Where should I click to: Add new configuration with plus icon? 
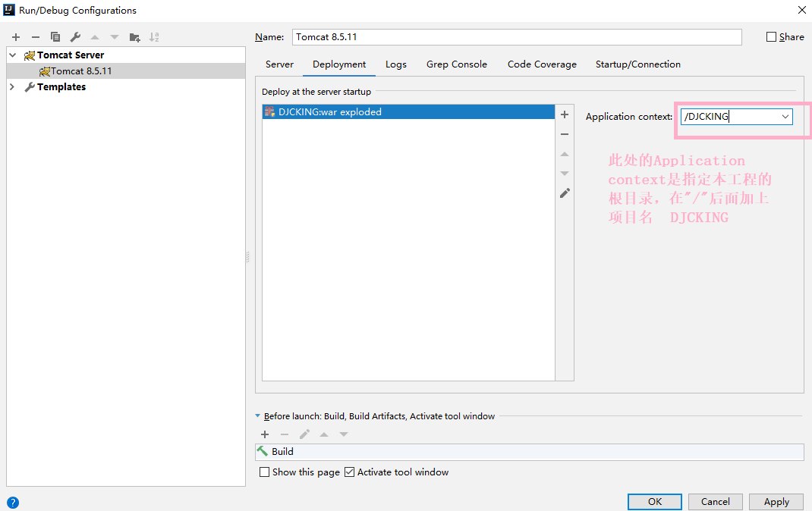pyautogui.click(x=16, y=37)
